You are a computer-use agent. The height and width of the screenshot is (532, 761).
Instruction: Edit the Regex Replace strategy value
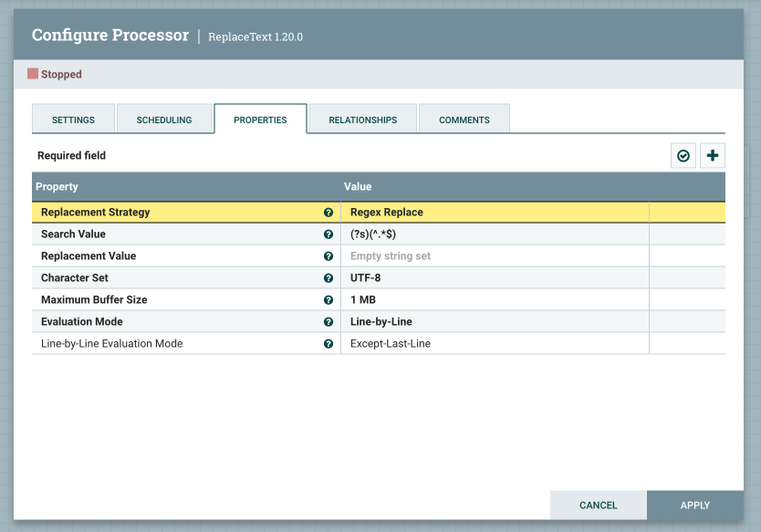pos(495,212)
